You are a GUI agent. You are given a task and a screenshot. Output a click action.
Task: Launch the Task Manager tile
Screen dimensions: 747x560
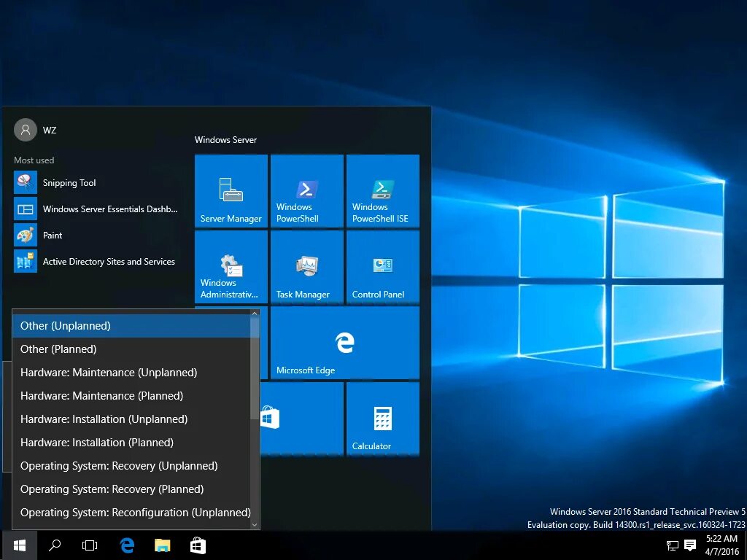click(307, 267)
